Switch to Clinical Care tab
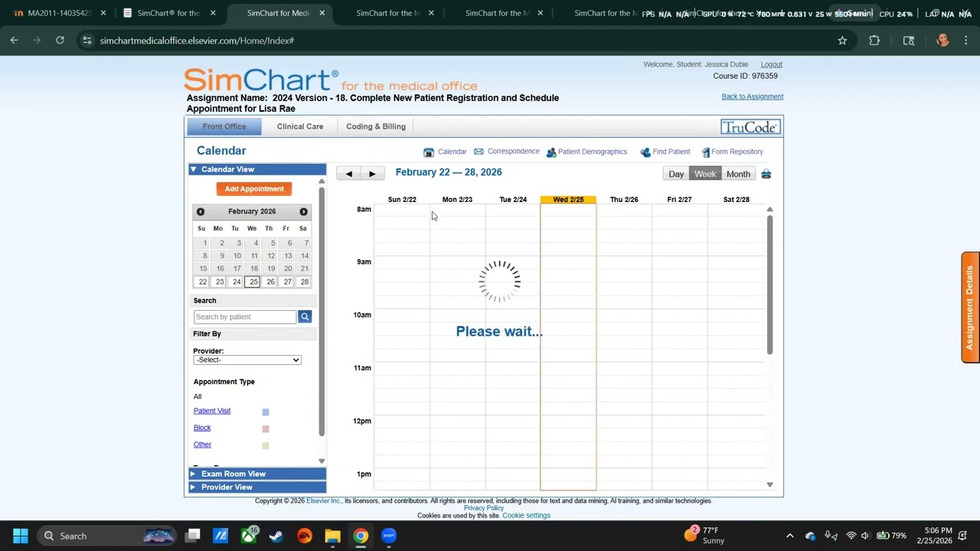The width and height of the screenshot is (980, 551). click(300, 126)
